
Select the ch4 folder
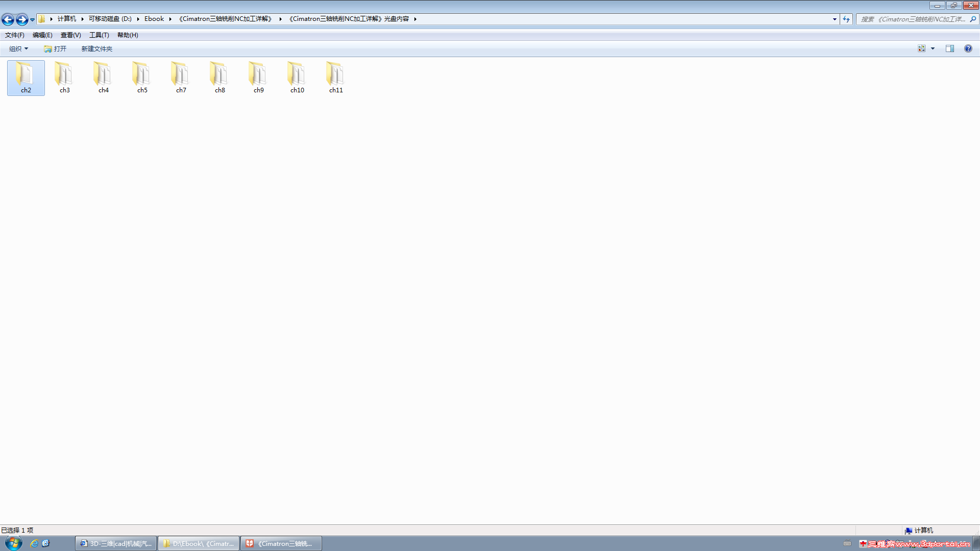[104, 78]
